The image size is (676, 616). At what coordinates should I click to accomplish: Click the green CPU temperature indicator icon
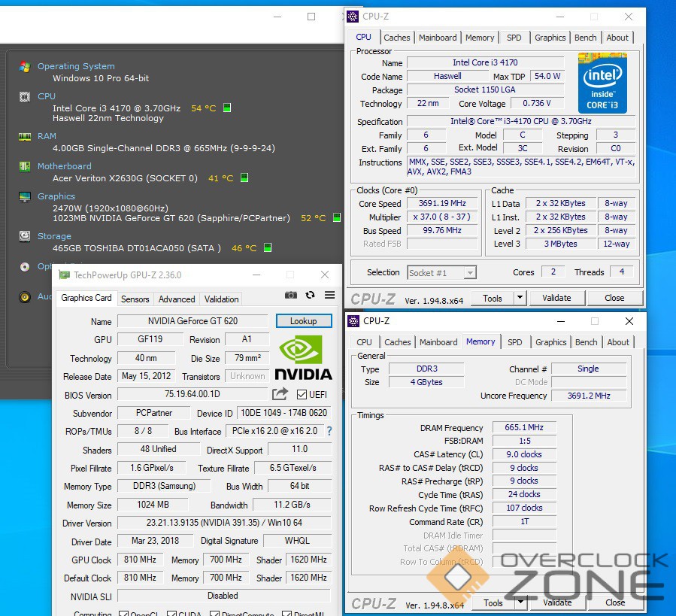tap(227, 108)
